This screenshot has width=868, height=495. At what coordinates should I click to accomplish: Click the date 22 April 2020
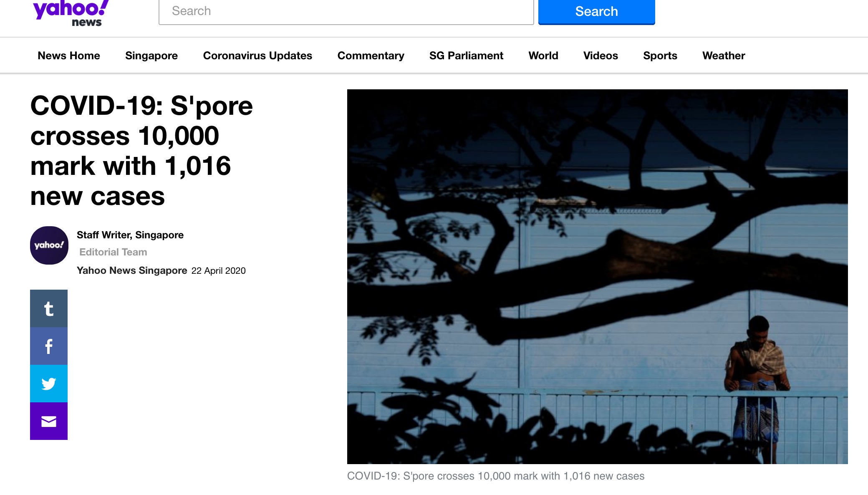coord(219,271)
